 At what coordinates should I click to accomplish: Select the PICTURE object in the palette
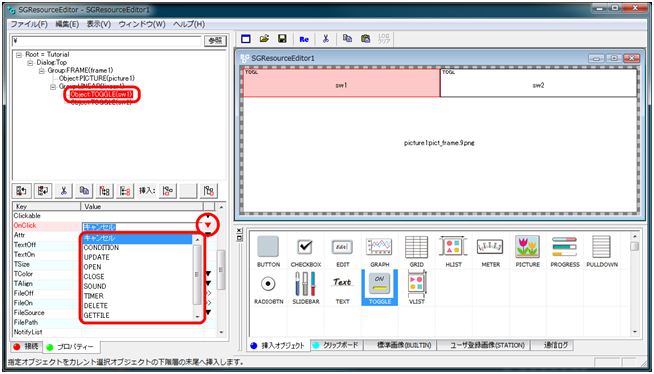coord(528,251)
